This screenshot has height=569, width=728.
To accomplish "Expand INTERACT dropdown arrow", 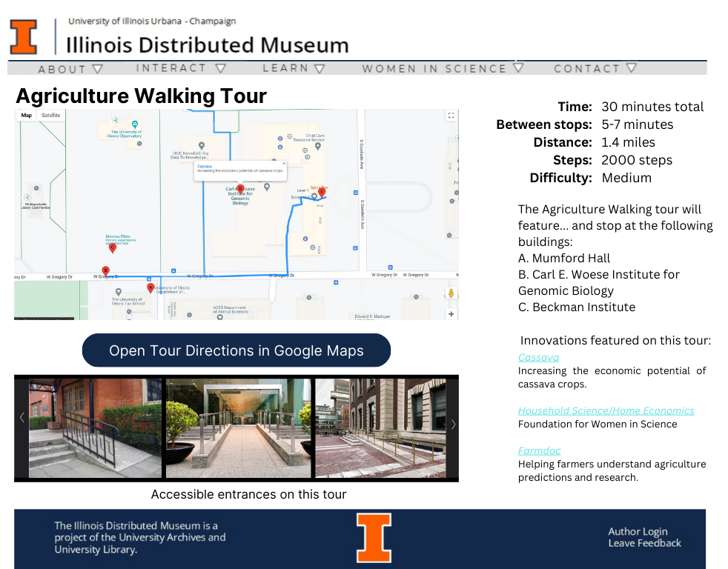I will pyautogui.click(x=221, y=68).
